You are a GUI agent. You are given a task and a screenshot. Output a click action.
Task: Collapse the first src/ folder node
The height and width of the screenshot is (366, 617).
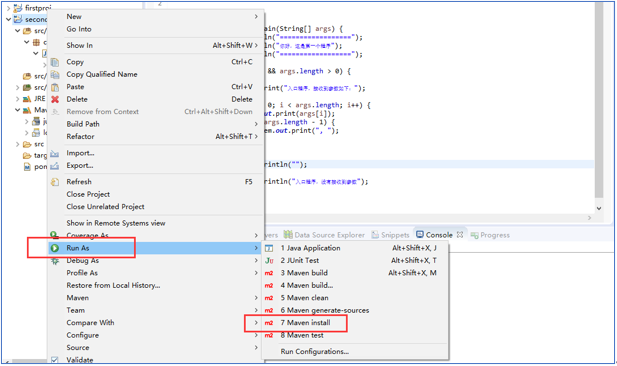(x=17, y=31)
